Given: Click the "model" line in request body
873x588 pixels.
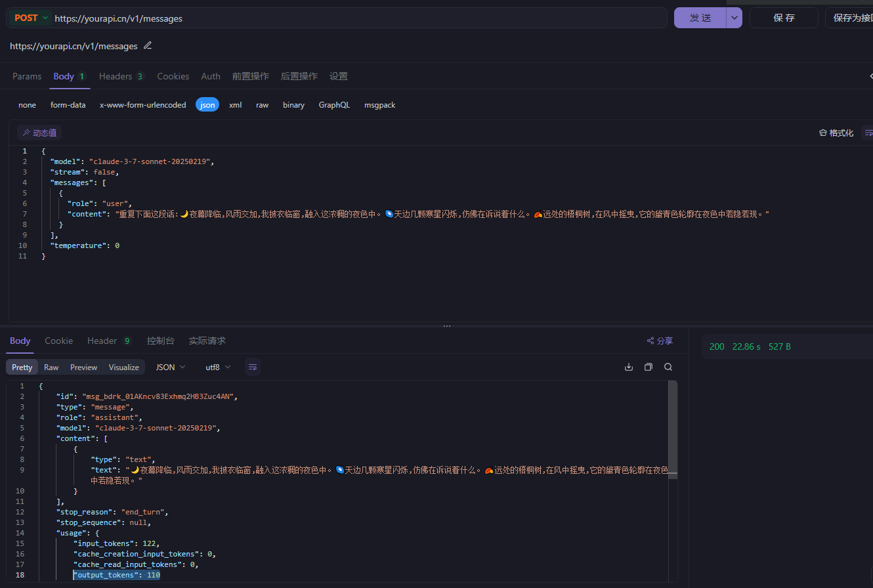Looking at the screenshot, I should (x=133, y=161).
